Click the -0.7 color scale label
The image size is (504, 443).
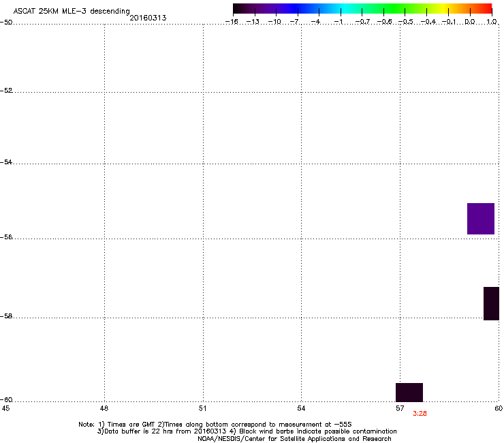(362, 22)
